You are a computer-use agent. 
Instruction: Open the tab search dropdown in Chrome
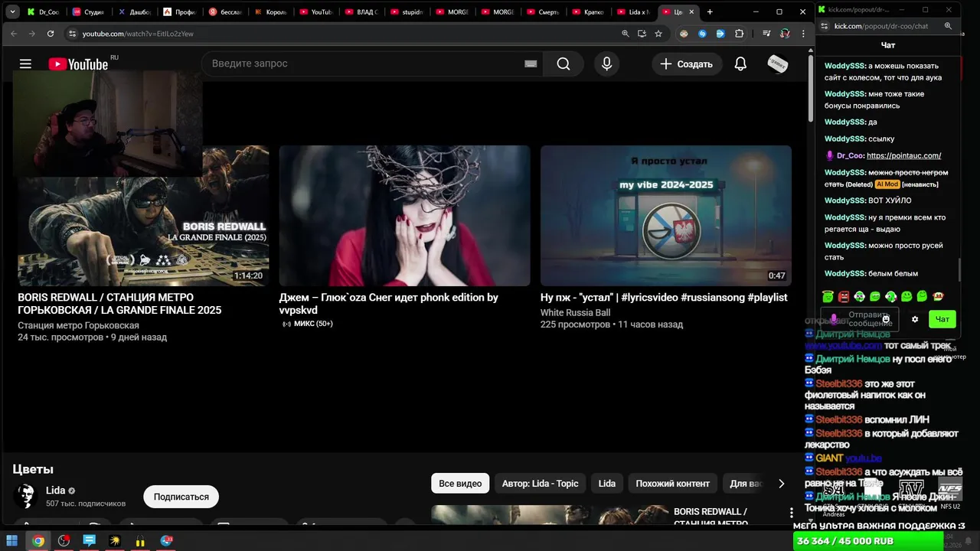point(14,12)
